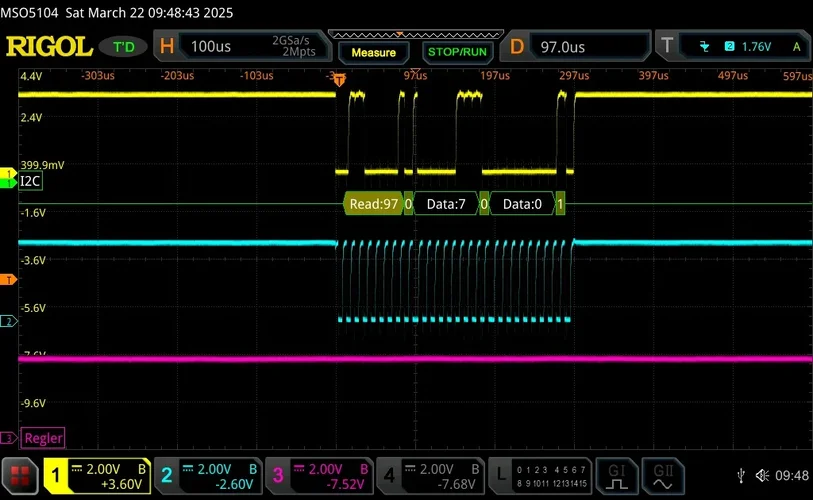The width and height of the screenshot is (813, 500).
Task: Click the RIGOL logo
Action: (49, 46)
